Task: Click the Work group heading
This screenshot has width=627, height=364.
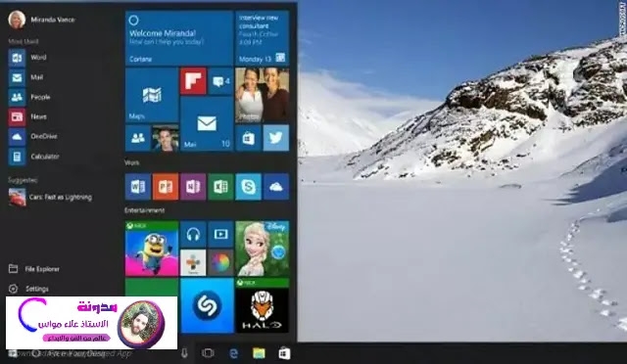Action: point(132,163)
